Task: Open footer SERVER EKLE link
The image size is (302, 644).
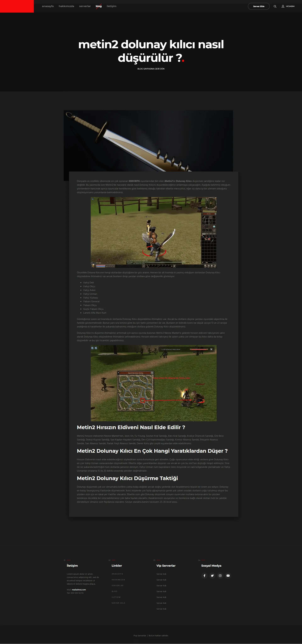Action: pyautogui.click(x=118, y=603)
